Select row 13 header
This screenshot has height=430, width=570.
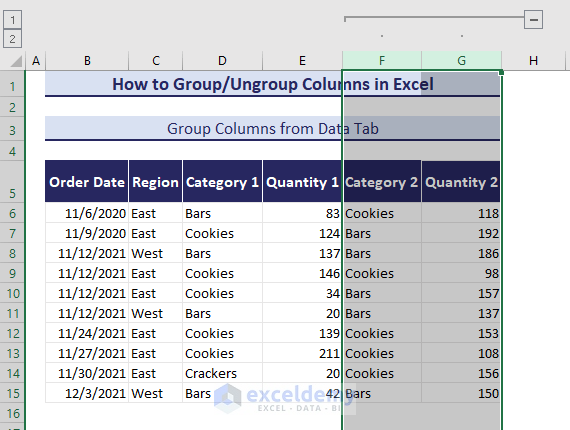pos(12,353)
